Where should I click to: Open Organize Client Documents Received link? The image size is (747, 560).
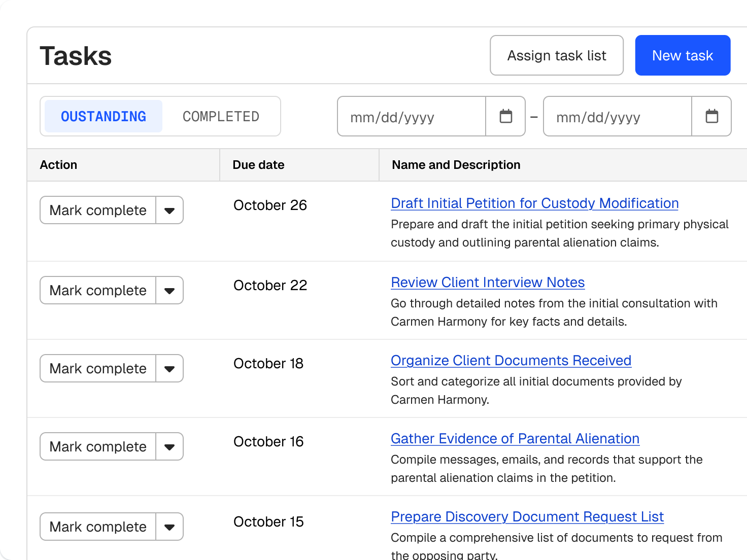click(x=511, y=361)
